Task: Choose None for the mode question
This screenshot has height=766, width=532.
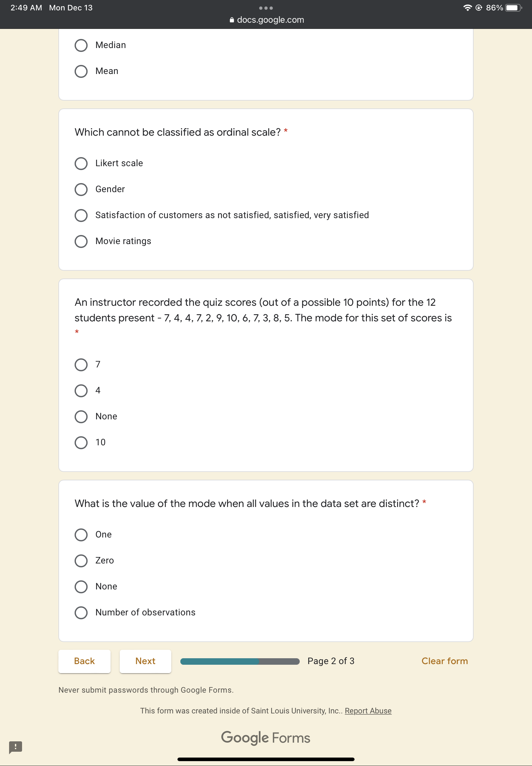Action: pos(81,416)
